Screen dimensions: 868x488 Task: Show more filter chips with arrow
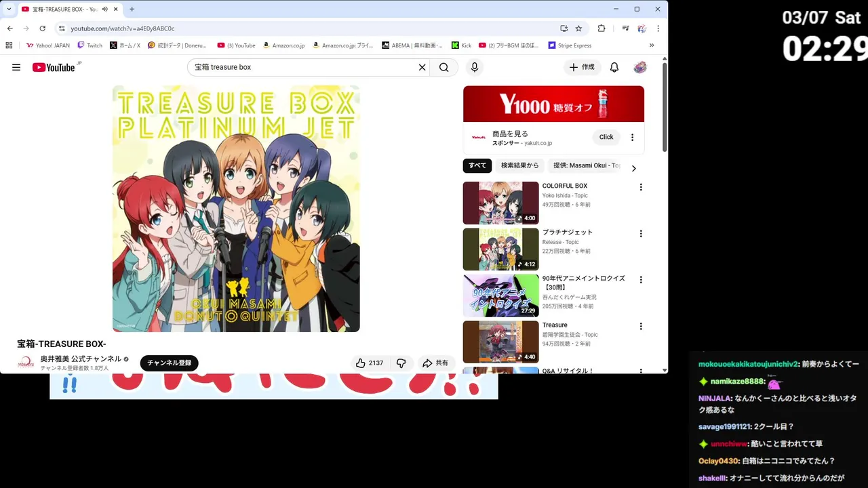634,168
